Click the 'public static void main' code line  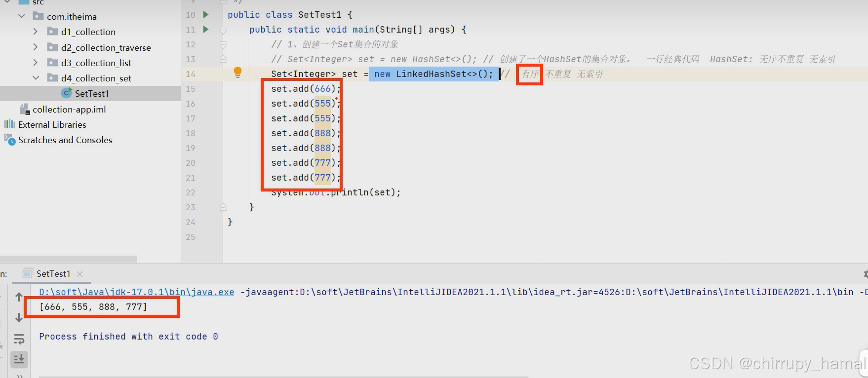358,30
